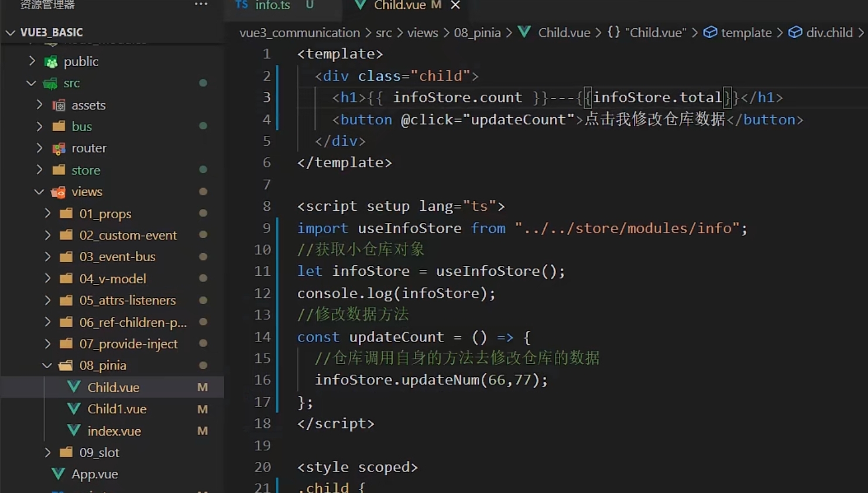This screenshot has width=868, height=493.
Task: Click the 06_ref-children-p... folder icon
Action: pyautogui.click(x=67, y=322)
